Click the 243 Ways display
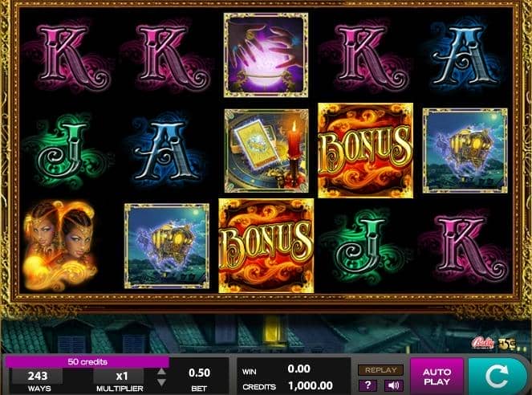532x395 pixels. pyautogui.click(x=38, y=381)
